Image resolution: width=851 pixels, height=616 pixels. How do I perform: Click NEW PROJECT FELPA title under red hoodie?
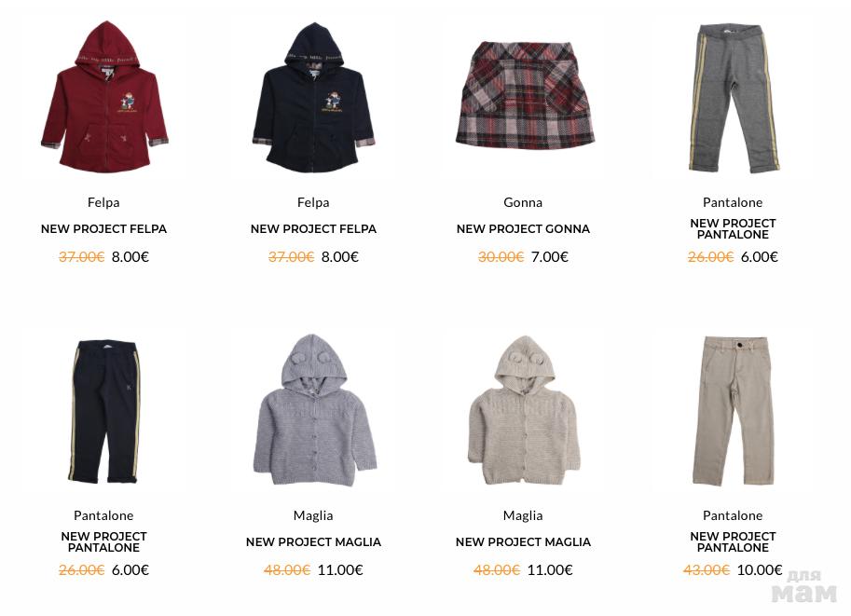[103, 229]
